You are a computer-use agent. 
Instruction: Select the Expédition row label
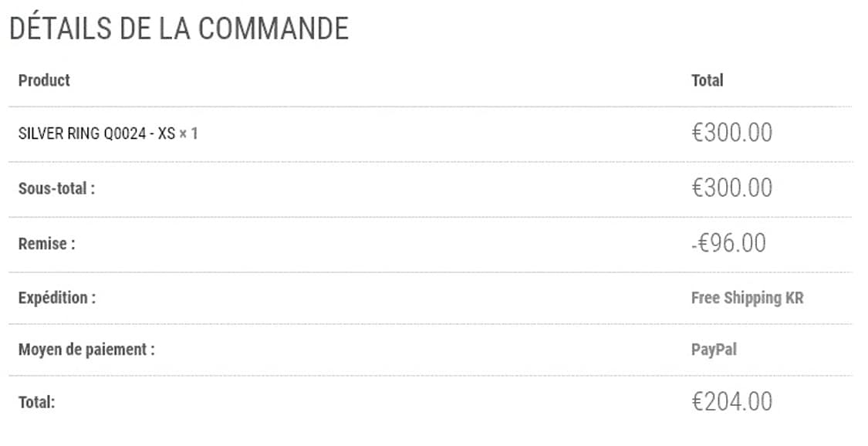coord(57,297)
